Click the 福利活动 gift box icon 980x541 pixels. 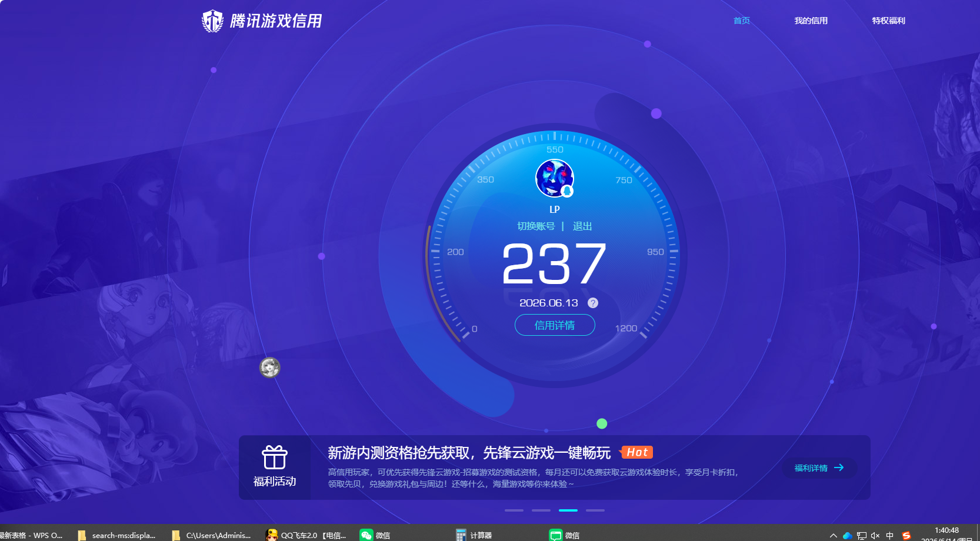tap(275, 457)
